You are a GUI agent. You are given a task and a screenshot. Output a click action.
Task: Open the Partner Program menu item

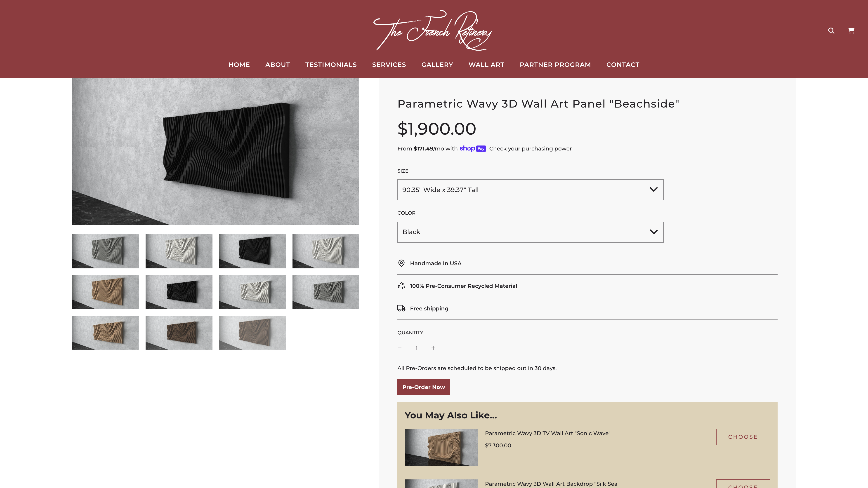point(555,65)
